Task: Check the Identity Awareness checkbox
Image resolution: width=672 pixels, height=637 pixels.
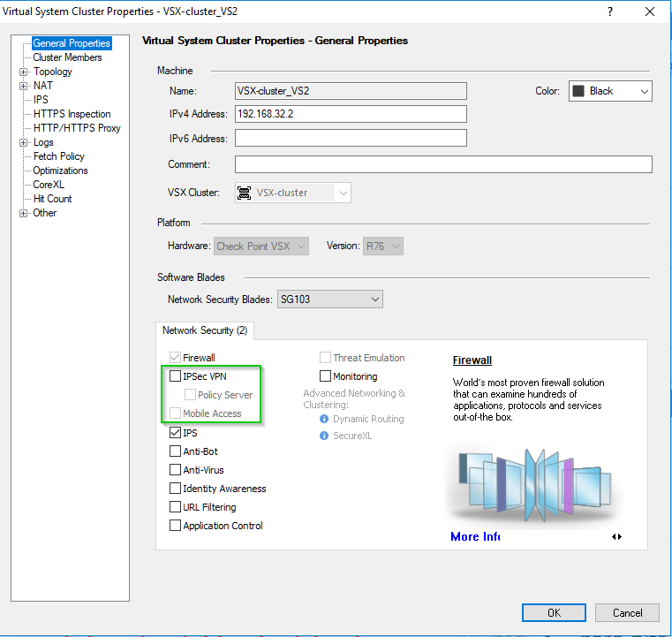Action: tap(176, 489)
